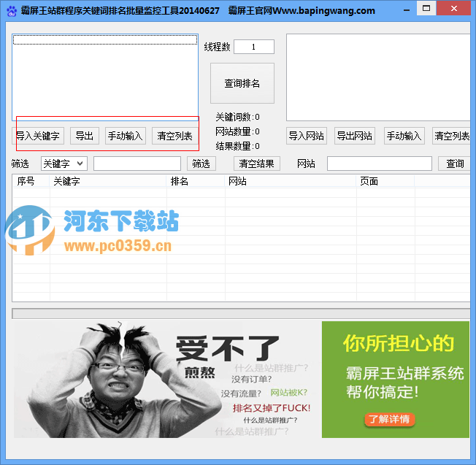Screen dimensions: 476x465
Task: Minimize the window
Action: click(407, 10)
